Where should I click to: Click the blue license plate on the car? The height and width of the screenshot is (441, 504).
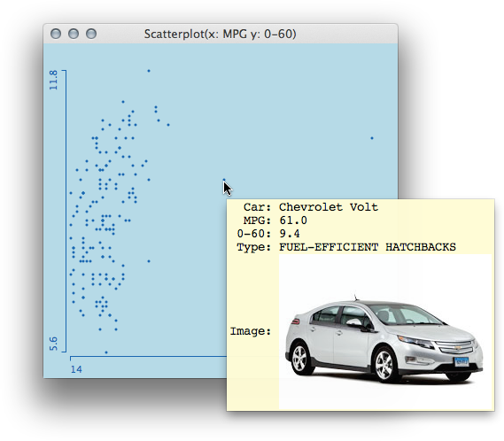(x=461, y=362)
